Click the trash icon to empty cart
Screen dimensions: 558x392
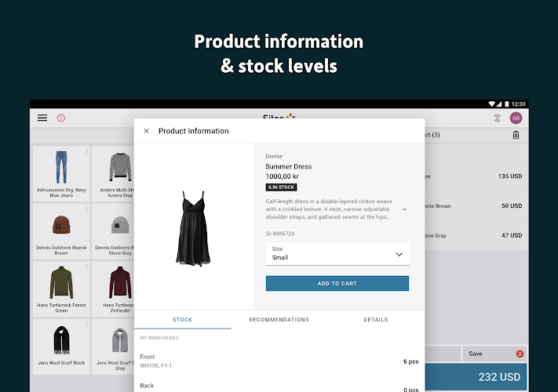pyautogui.click(x=516, y=135)
